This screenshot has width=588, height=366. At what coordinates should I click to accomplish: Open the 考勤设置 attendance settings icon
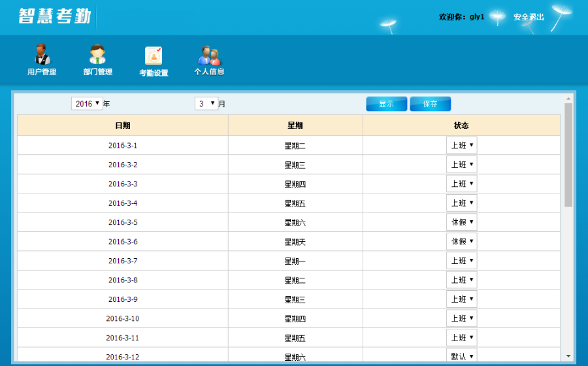(x=154, y=61)
